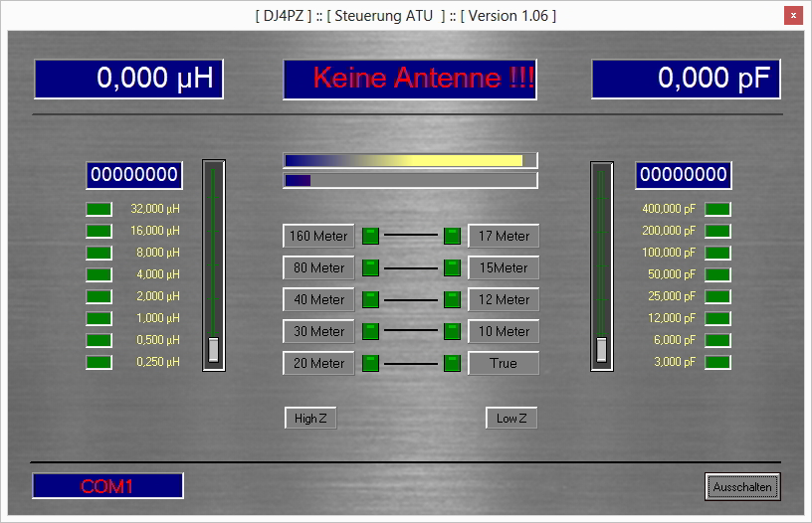Viewport: 812px width, 523px height.
Task: Click the inductance vertical slider handle
Action: point(213,349)
